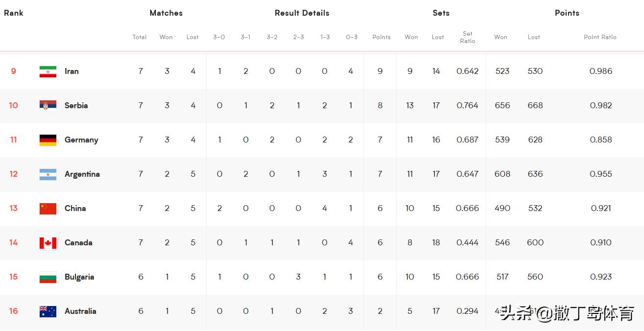Click the Germany flag icon
This screenshot has width=644, height=331.
pos(48,140)
